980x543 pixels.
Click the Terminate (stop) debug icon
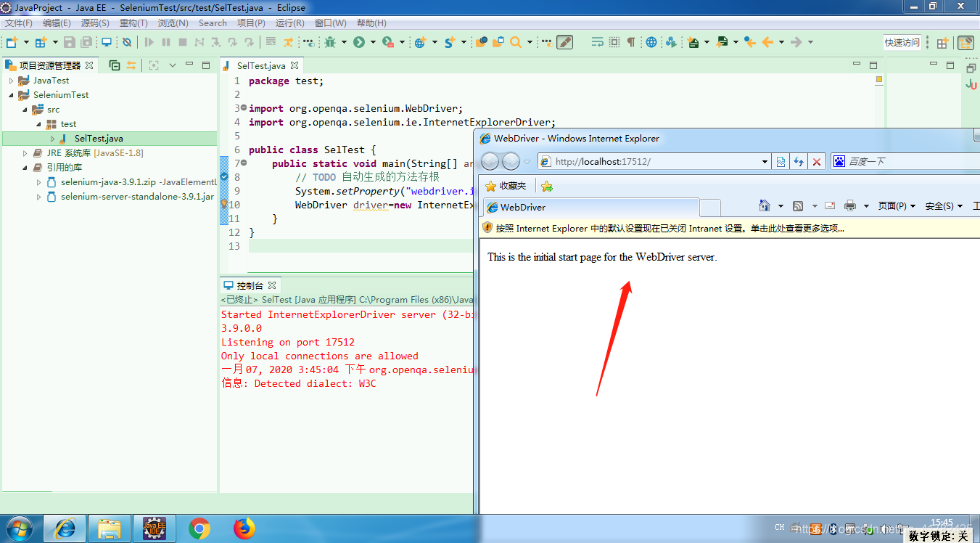(183, 42)
